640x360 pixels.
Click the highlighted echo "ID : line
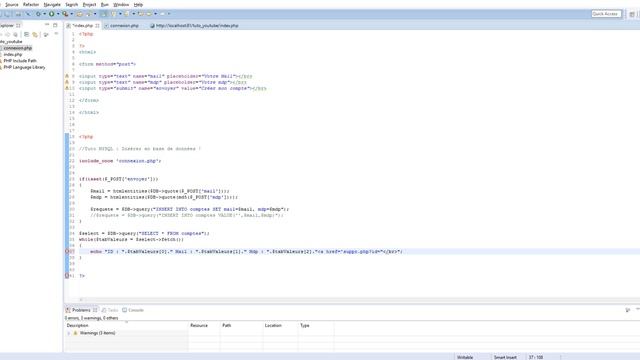[x=246, y=251]
